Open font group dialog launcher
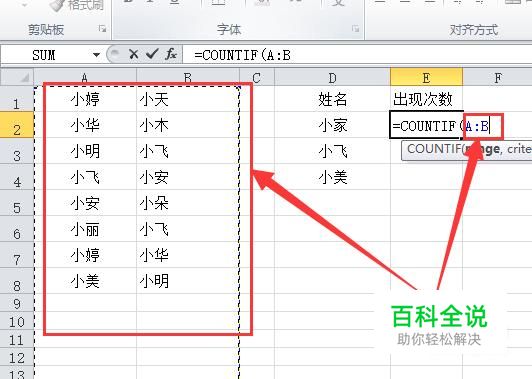Viewport: 532px width, 379px height. (355, 29)
